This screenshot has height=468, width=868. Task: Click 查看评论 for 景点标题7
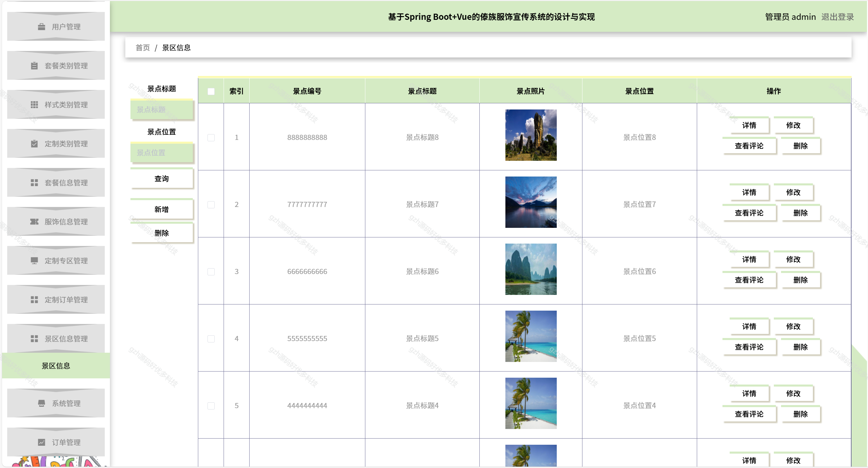coord(749,213)
